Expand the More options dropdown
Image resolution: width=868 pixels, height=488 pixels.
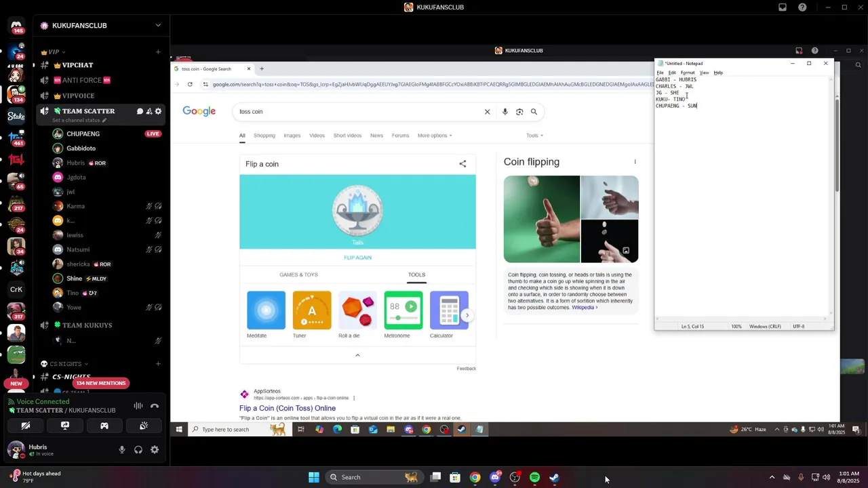pos(435,136)
